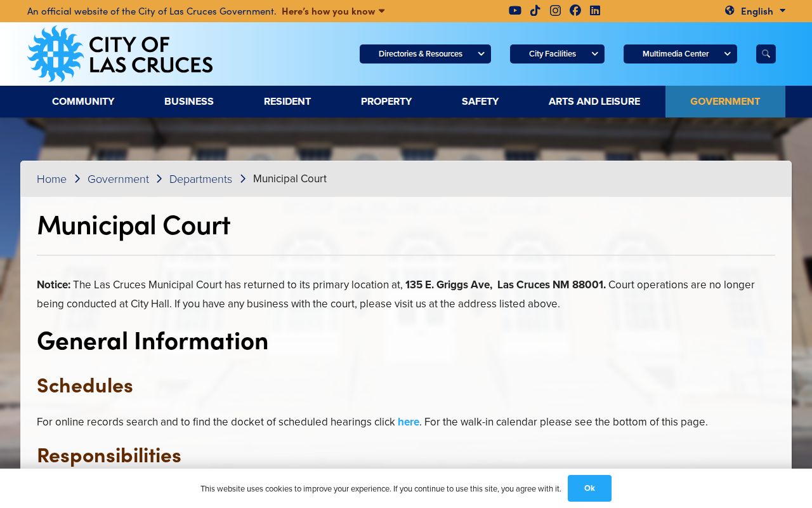812x508 pixels.
Task: Expand the Directories & Resources dropdown
Action: click(x=425, y=54)
